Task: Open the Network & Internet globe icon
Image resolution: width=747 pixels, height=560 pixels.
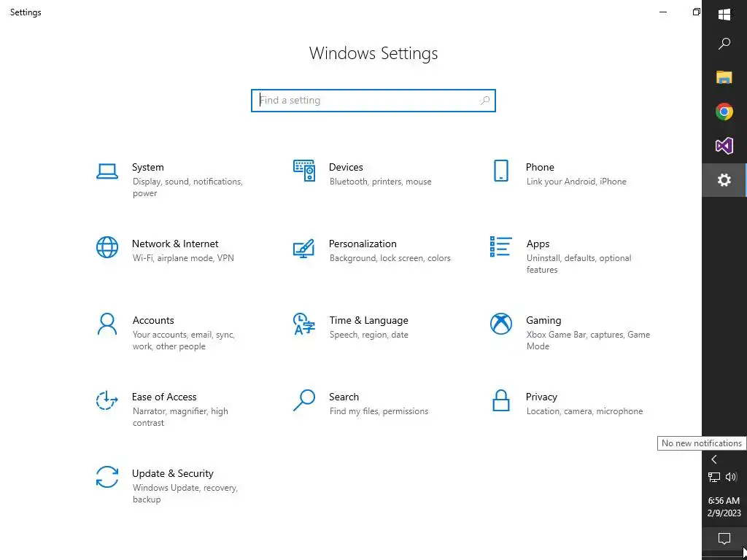Action: 107,247
